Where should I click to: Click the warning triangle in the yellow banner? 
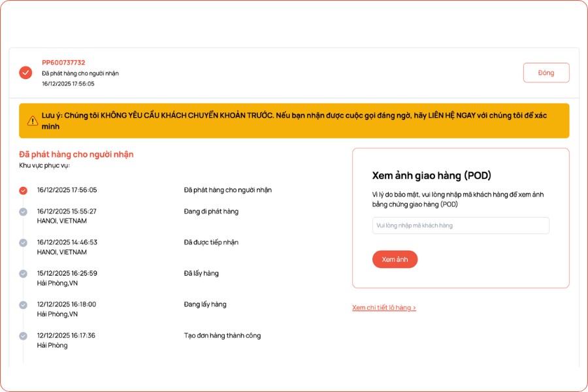click(x=31, y=120)
